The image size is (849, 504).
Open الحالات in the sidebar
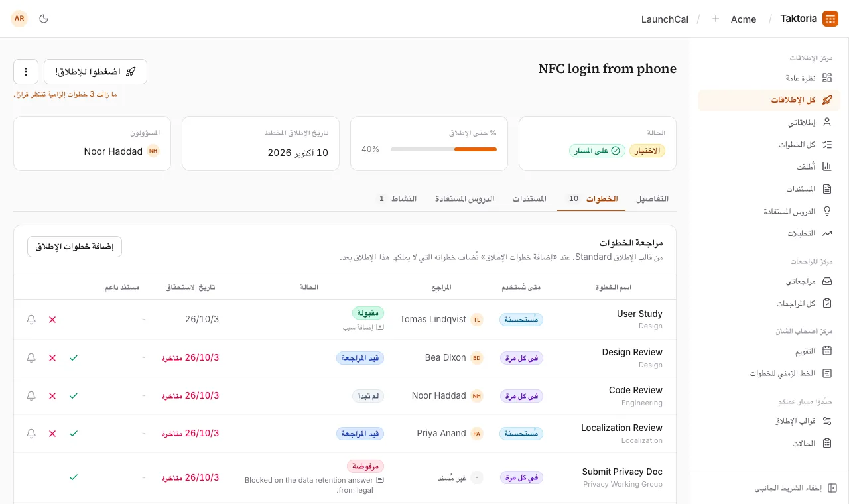(x=769, y=443)
